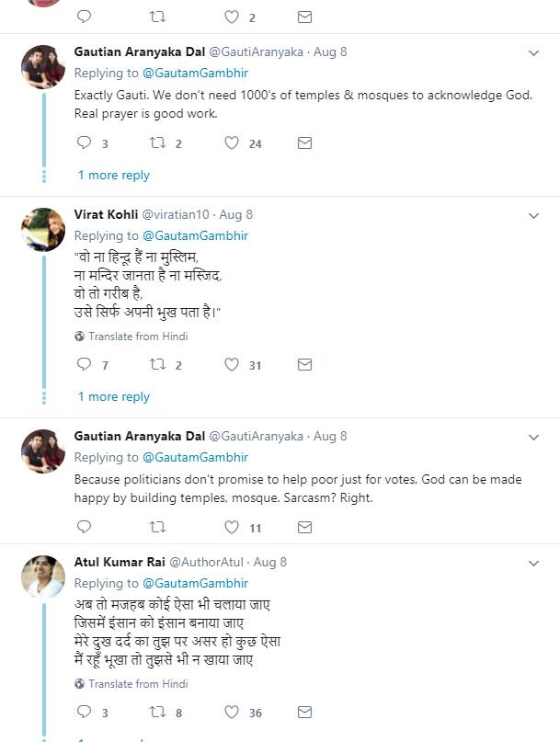Translate Atul Kumar Rai's tweet from Hindi
Image resolution: width=560 pixels, height=742 pixels.
(138, 684)
